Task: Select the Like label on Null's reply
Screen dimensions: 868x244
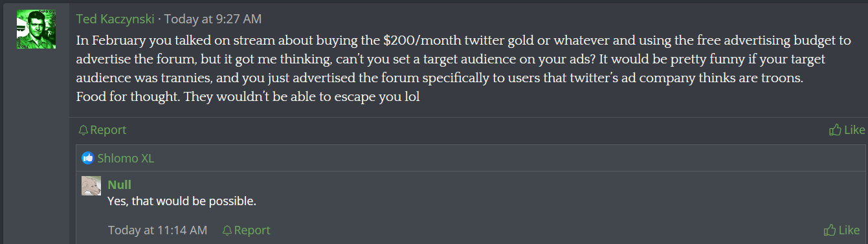Action: point(849,230)
